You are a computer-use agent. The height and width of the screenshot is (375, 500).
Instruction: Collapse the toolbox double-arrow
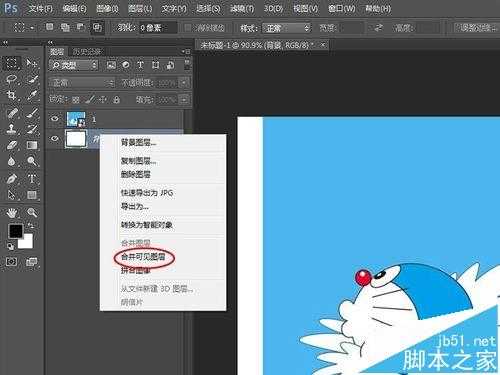(x=5, y=43)
